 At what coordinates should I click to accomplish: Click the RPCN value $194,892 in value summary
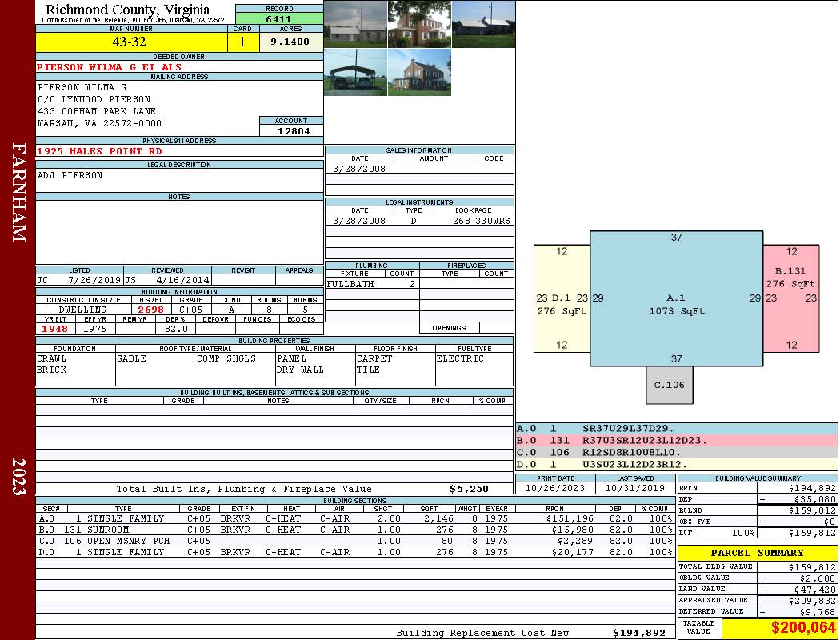point(812,488)
